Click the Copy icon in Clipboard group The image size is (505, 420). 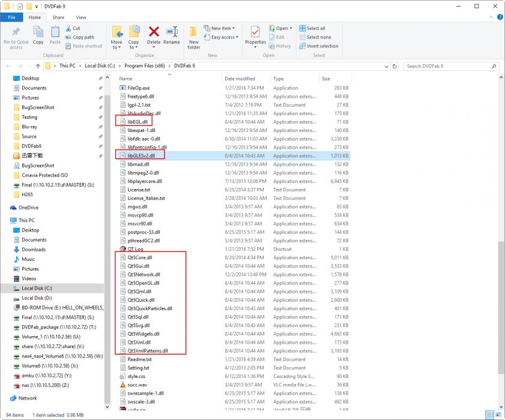(38, 33)
